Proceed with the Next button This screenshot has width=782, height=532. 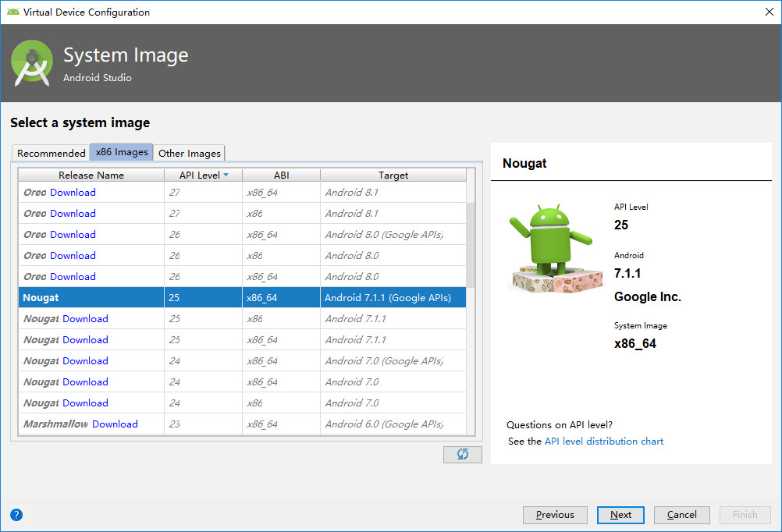(x=620, y=515)
